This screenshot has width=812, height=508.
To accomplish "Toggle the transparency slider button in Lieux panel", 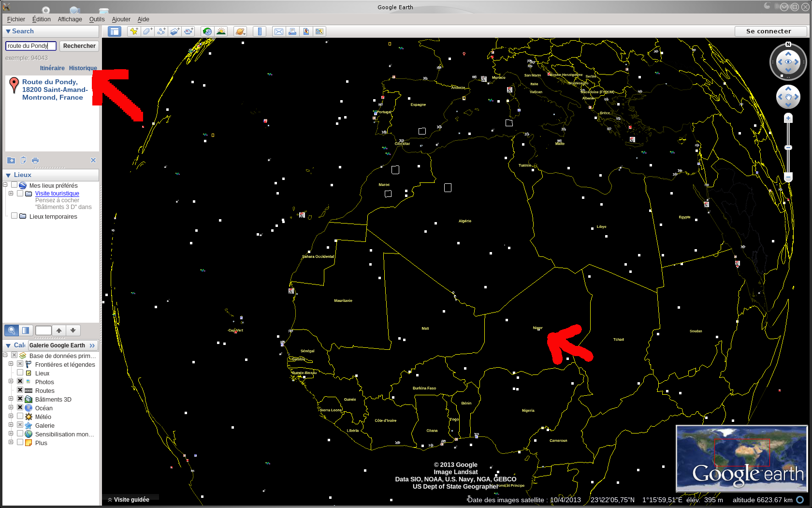I will [26, 330].
